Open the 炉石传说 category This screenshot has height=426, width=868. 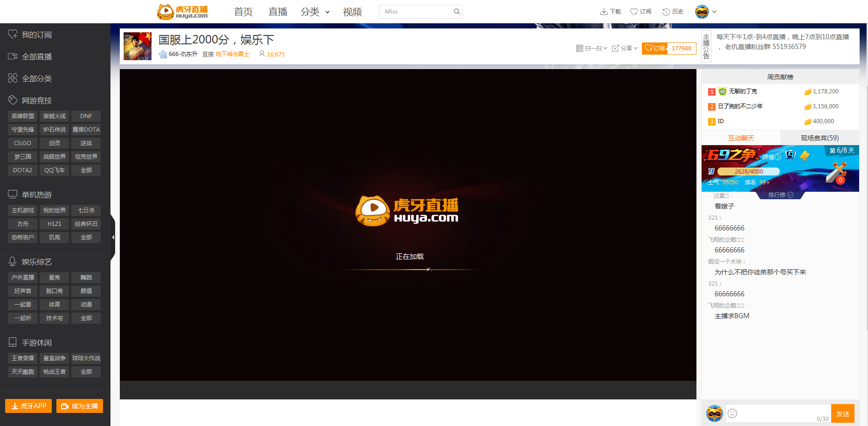coord(55,129)
